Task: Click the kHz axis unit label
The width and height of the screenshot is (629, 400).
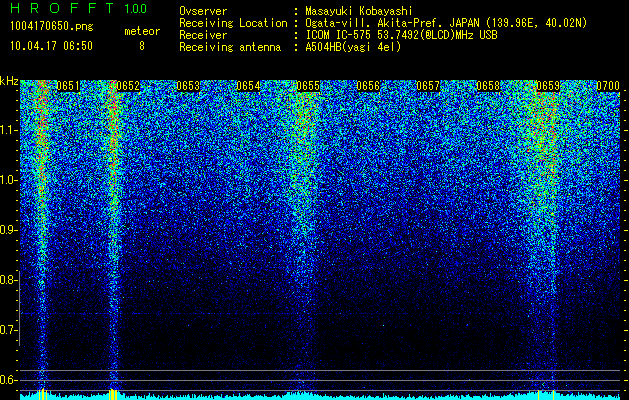Action: click(9, 81)
